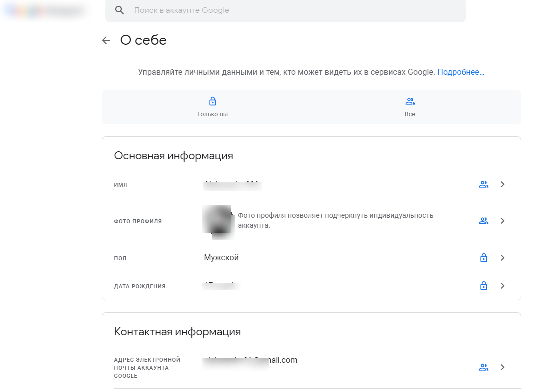Click the search magnifier icon

tap(119, 10)
